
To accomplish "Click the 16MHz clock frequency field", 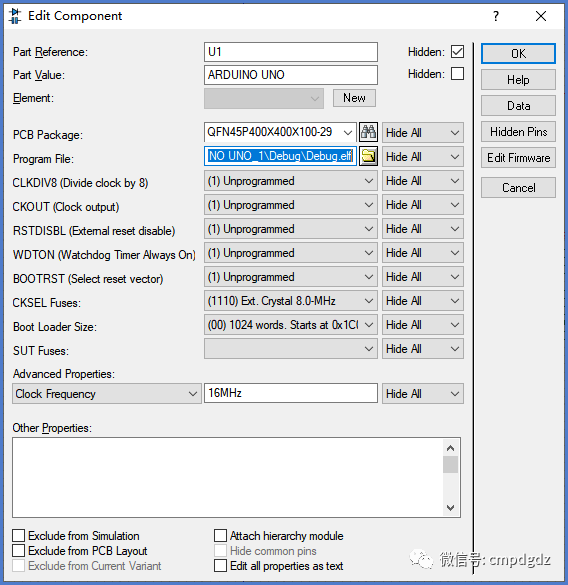I will click(291, 393).
